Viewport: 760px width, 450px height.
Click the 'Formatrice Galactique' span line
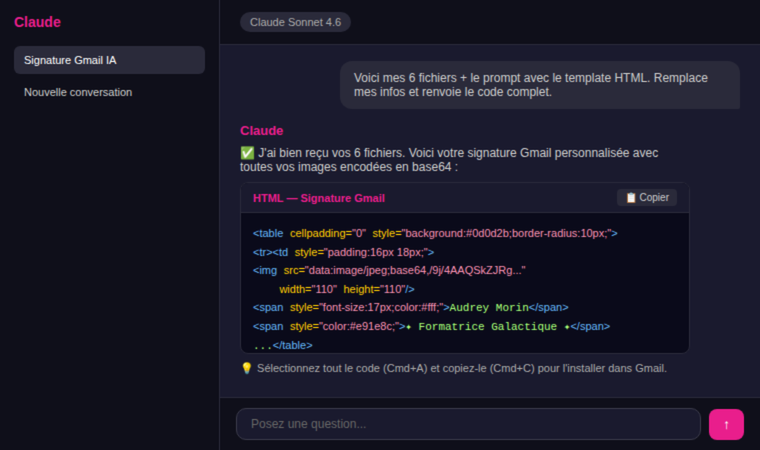pyautogui.click(x=431, y=326)
